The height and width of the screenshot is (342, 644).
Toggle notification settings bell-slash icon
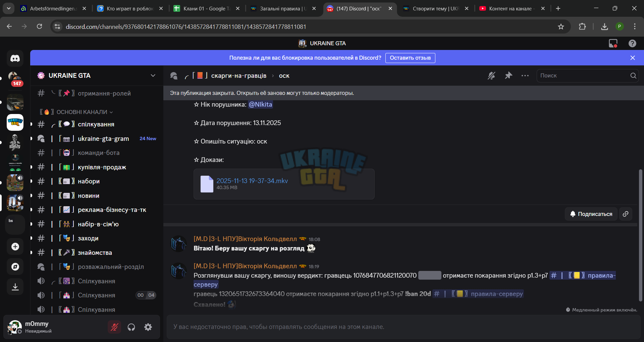click(491, 76)
